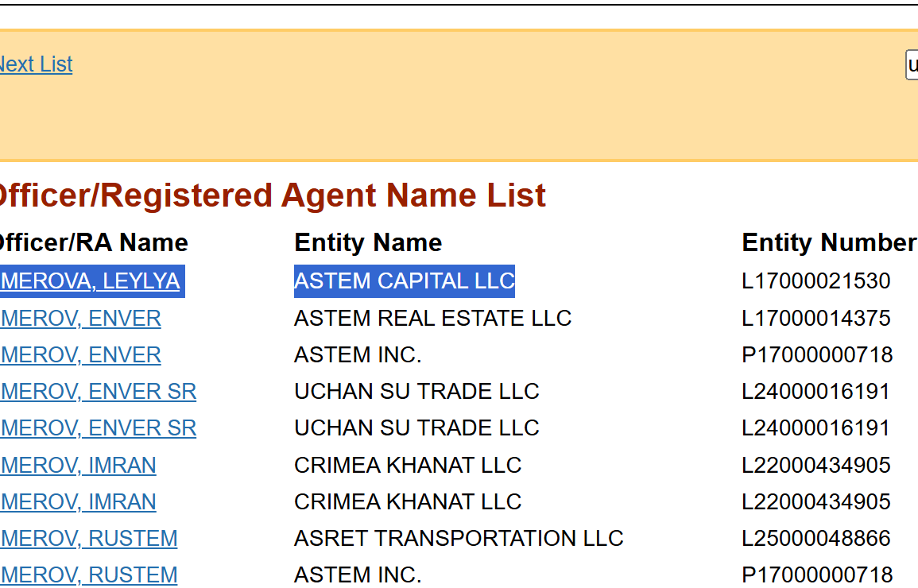Click the second MEROV, ENVER SR link
The image size is (918, 588).
(x=99, y=428)
